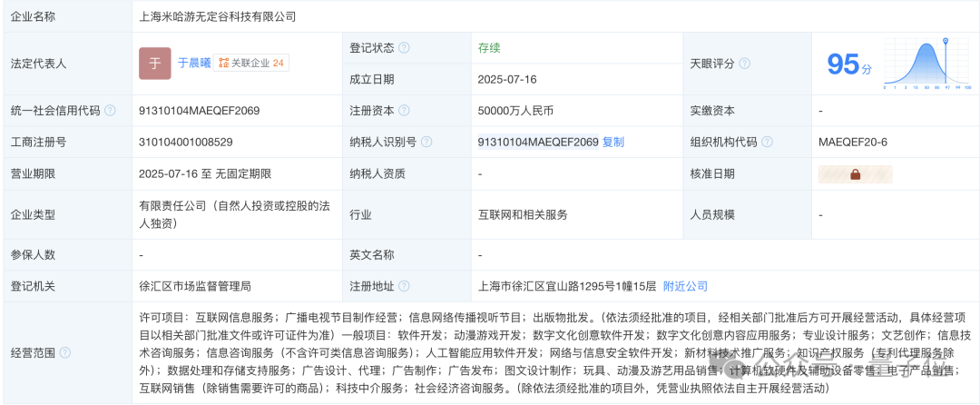
Task: Click the 营业期限 label
Action: tap(34, 173)
